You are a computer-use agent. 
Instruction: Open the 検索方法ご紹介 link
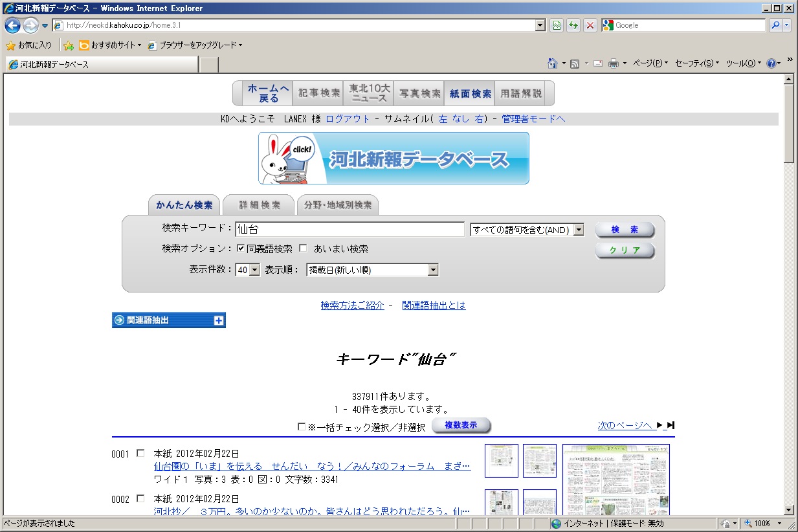pyautogui.click(x=353, y=305)
